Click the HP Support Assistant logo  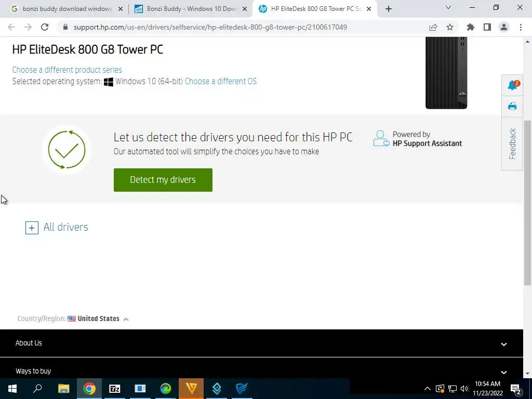(417, 139)
